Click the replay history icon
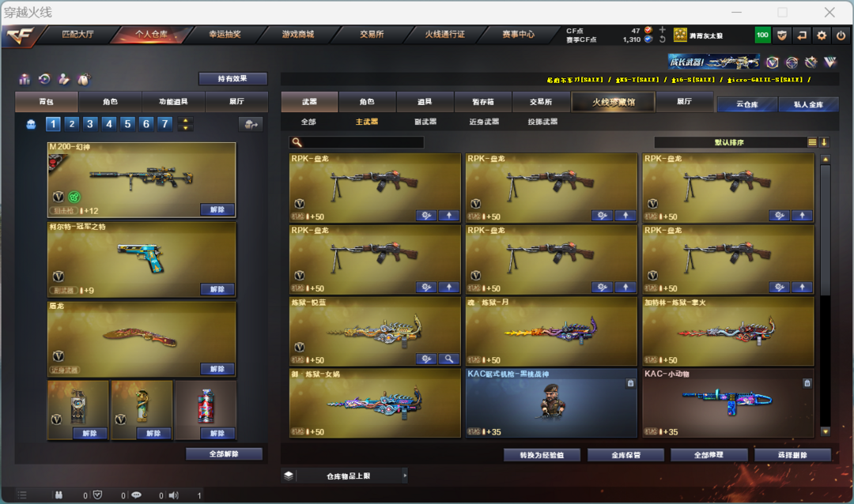 pyautogui.click(x=44, y=80)
